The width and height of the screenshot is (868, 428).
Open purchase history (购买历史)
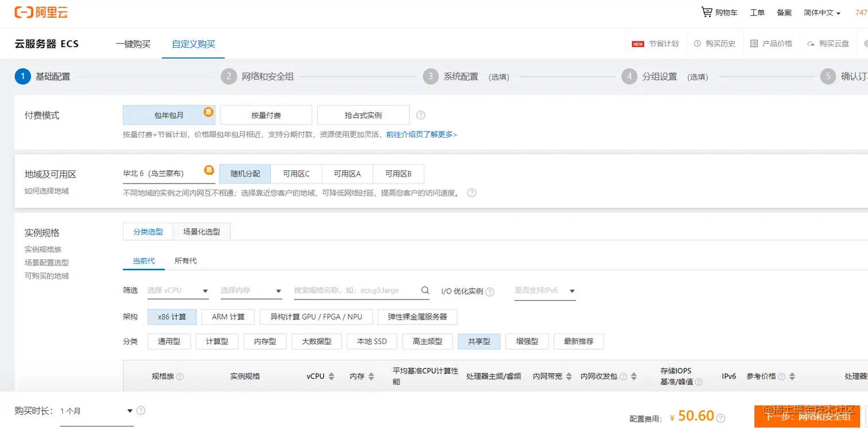pos(715,44)
